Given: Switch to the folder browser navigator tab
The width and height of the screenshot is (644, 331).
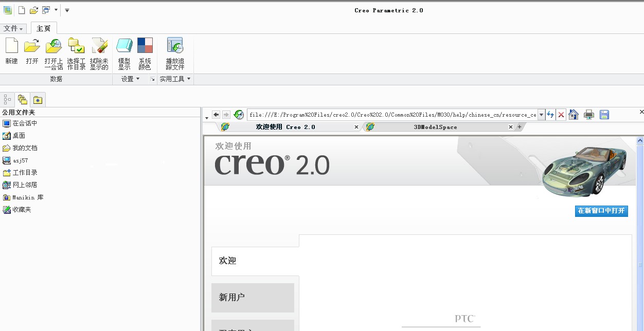Looking at the screenshot, I should [x=22, y=99].
